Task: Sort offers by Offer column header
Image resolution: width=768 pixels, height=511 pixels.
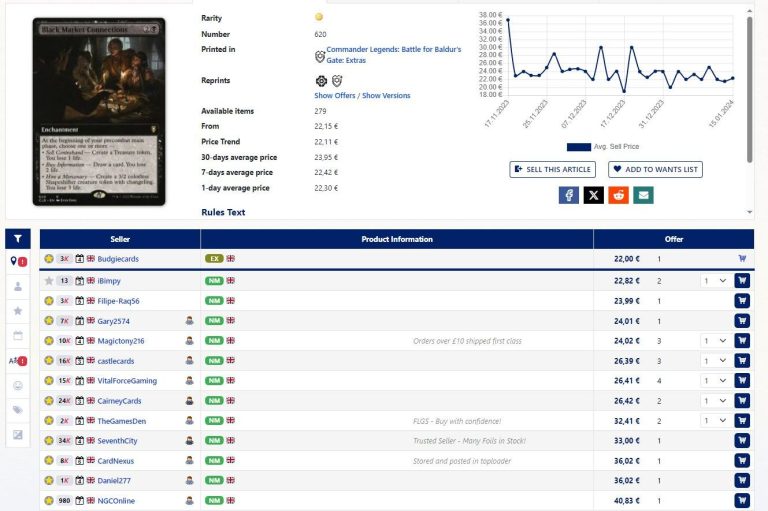Action: pos(673,239)
